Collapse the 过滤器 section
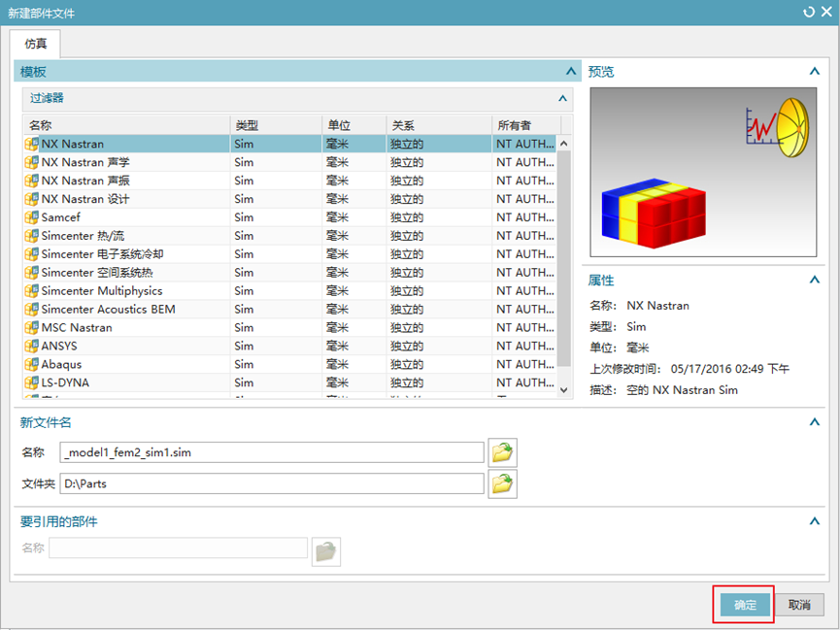The image size is (840, 630). (561, 98)
